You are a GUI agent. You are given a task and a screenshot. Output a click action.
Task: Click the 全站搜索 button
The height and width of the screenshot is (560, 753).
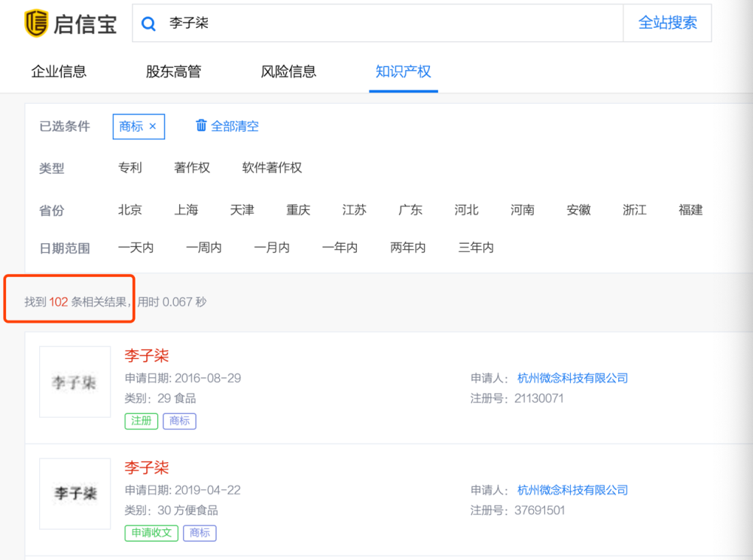[667, 23]
